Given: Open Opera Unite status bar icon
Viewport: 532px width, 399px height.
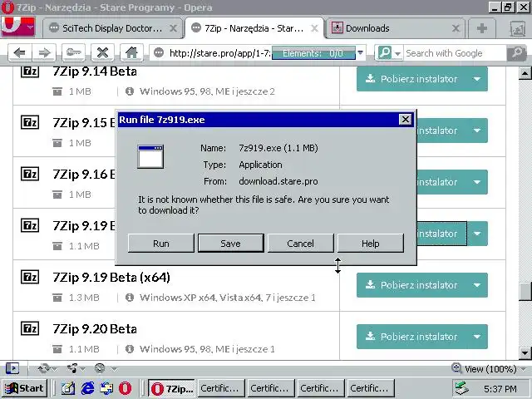Looking at the screenshot, I should [72, 368].
